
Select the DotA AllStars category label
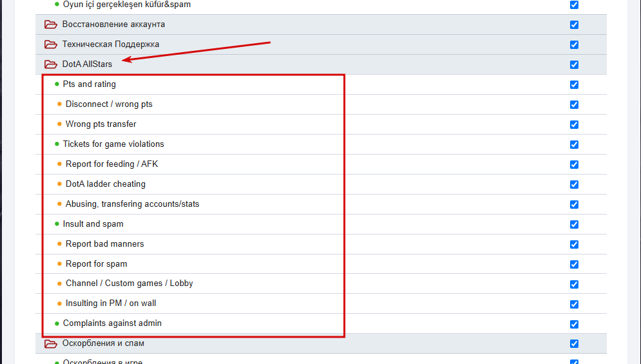(x=87, y=64)
